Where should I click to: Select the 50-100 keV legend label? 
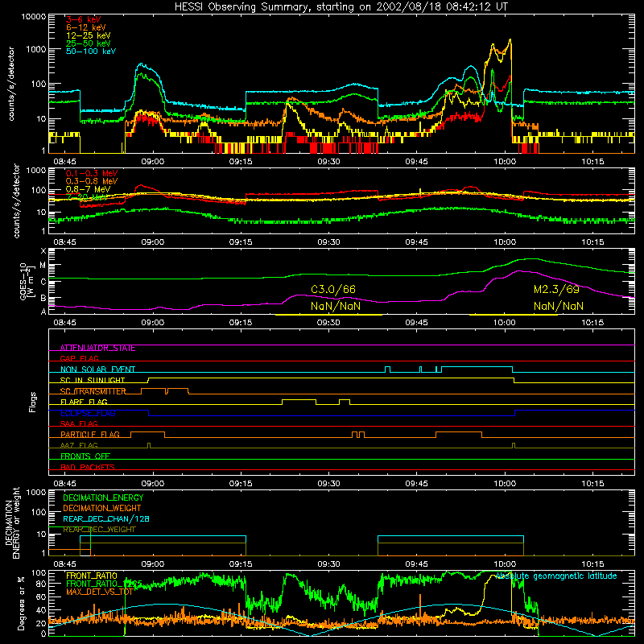[90, 52]
